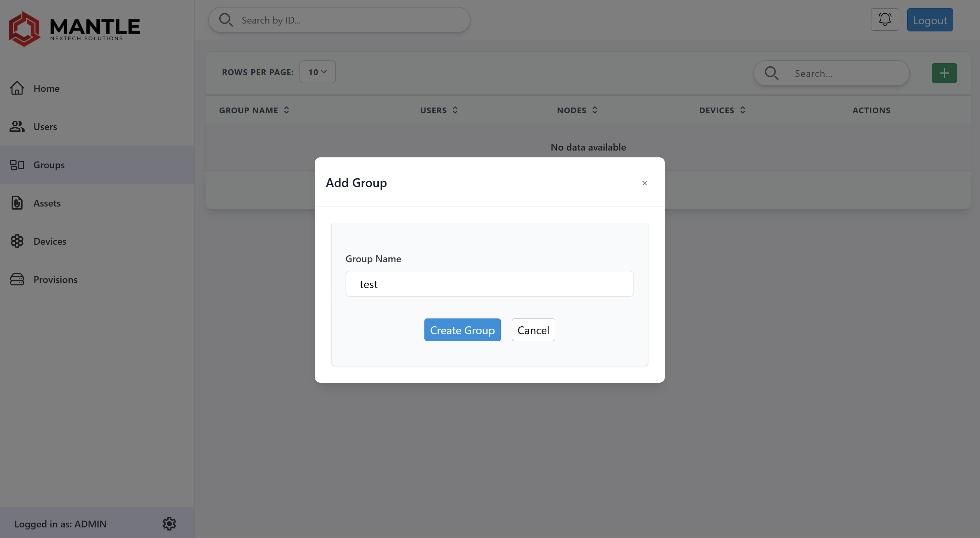Open settings via the gear icon
Viewport: 980px width, 538px height.
coord(169,524)
